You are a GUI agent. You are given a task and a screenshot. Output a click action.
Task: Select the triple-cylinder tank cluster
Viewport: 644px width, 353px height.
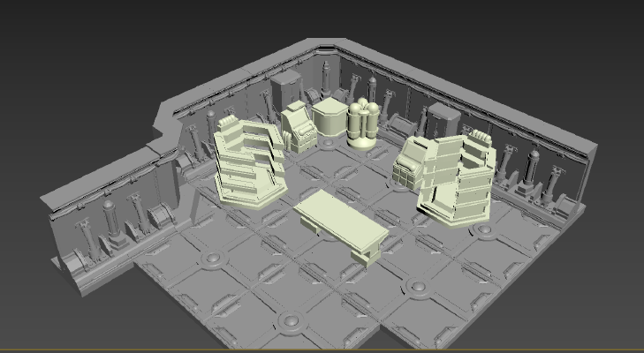click(x=363, y=124)
